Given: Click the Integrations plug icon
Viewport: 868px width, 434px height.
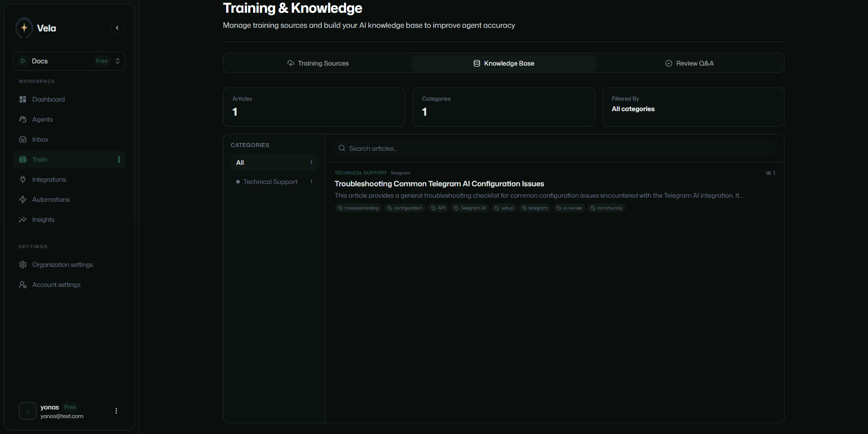Looking at the screenshot, I should click(x=23, y=179).
